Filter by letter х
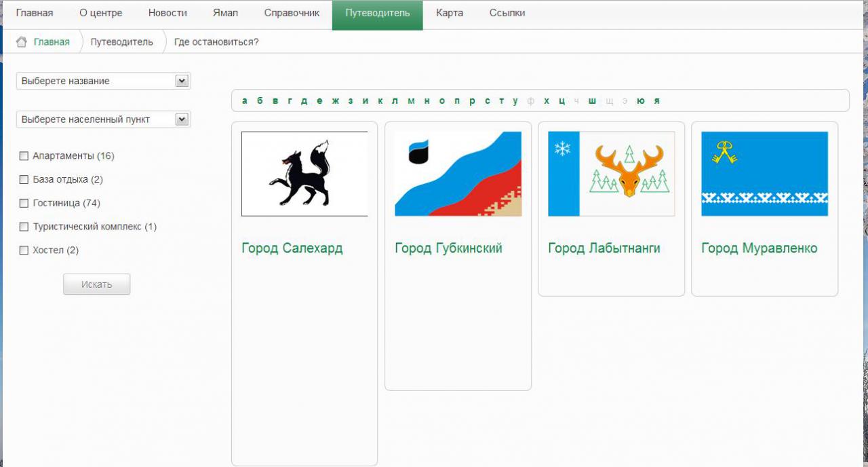The width and height of the screenshot is (868, 467). tap(547, 101)
